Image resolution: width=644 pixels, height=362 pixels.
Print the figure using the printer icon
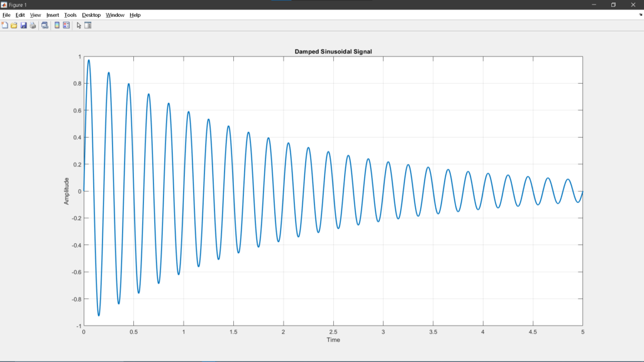pos(33,25)
